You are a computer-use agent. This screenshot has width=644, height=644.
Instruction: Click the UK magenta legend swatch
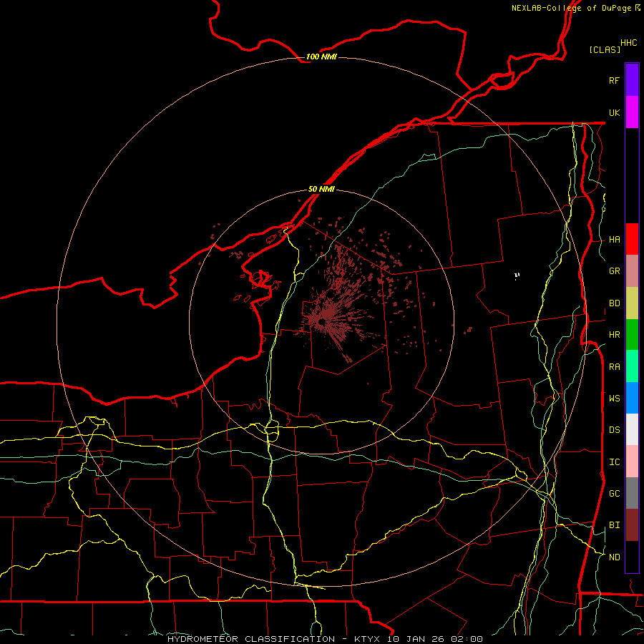632,112
